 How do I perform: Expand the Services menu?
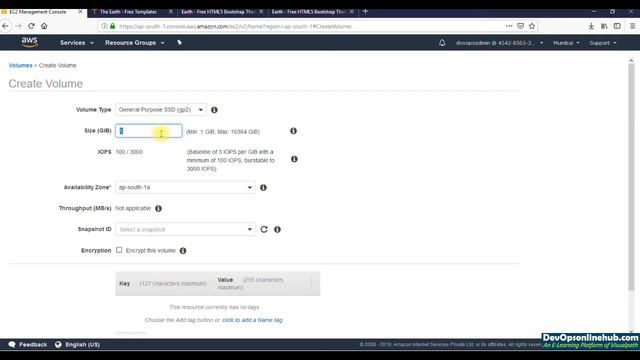point(77,42)
